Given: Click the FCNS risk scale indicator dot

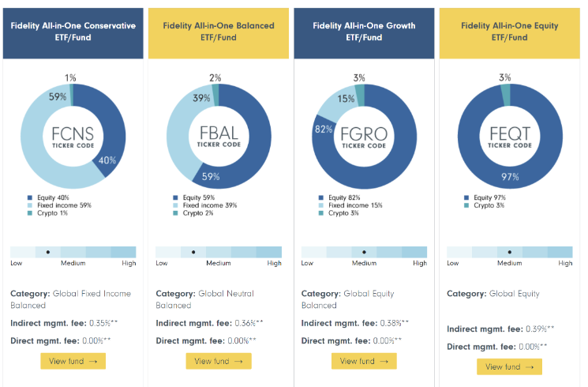Looking at the screenshot, I should [x=48, y=252].
